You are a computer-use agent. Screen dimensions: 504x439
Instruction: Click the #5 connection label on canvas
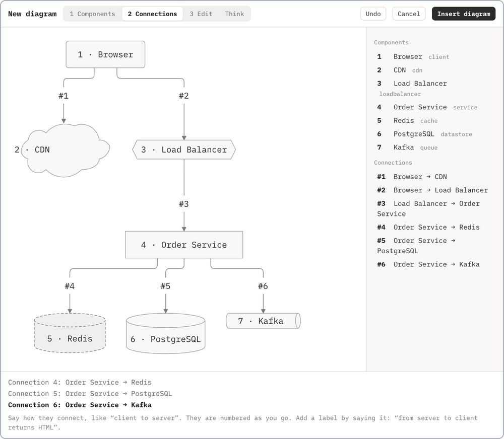point(165,286)
